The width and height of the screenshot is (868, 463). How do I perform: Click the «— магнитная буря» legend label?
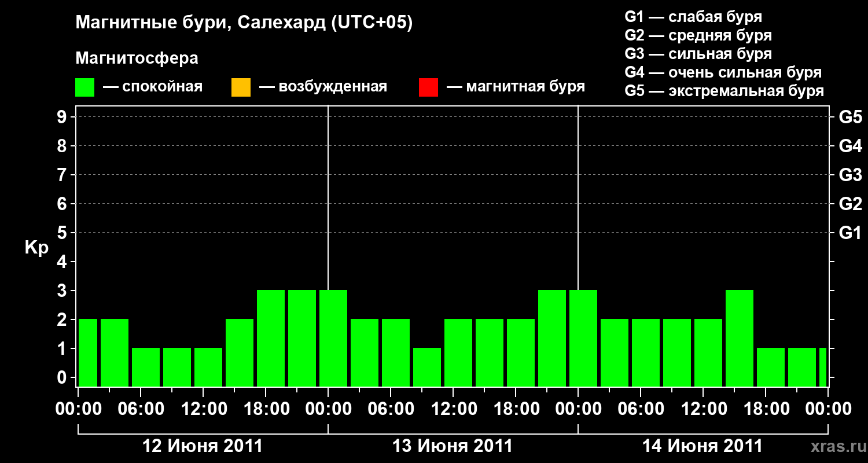(x=516, y=87)
